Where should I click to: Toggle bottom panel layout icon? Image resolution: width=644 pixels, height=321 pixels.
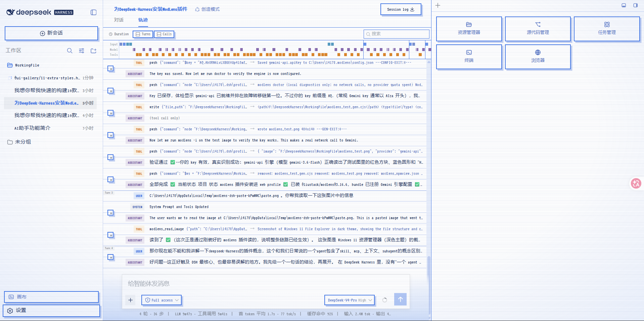(x=624, y=5)
